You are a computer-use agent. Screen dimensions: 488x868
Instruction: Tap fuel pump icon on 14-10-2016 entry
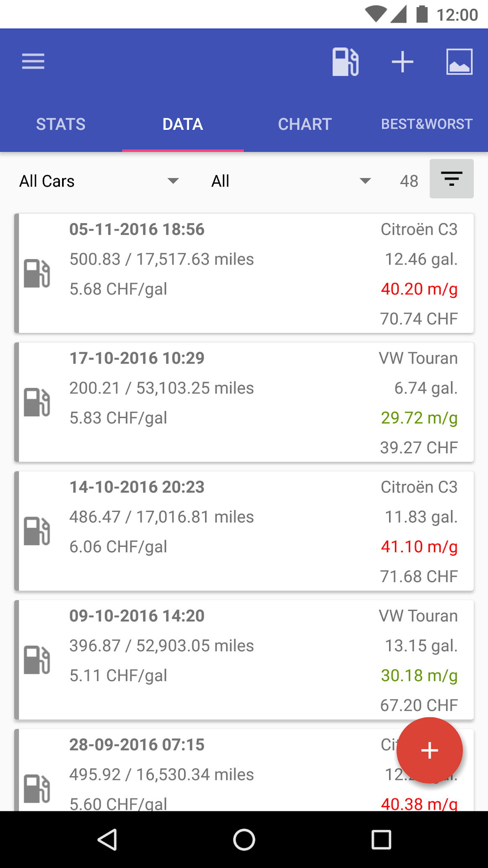37,531
